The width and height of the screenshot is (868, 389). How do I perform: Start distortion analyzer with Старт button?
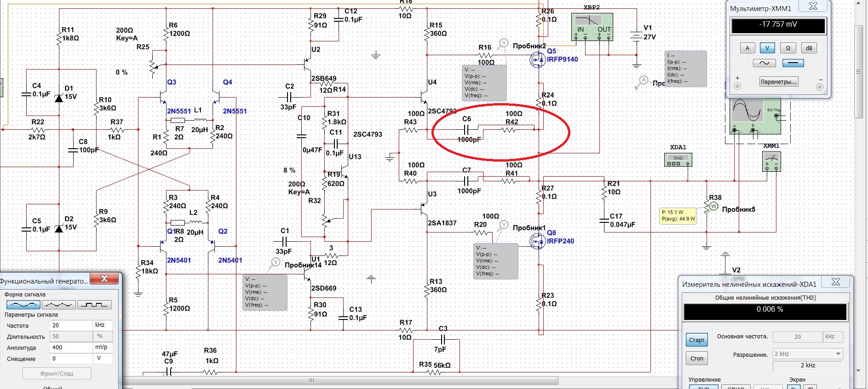tap(696, 340)
